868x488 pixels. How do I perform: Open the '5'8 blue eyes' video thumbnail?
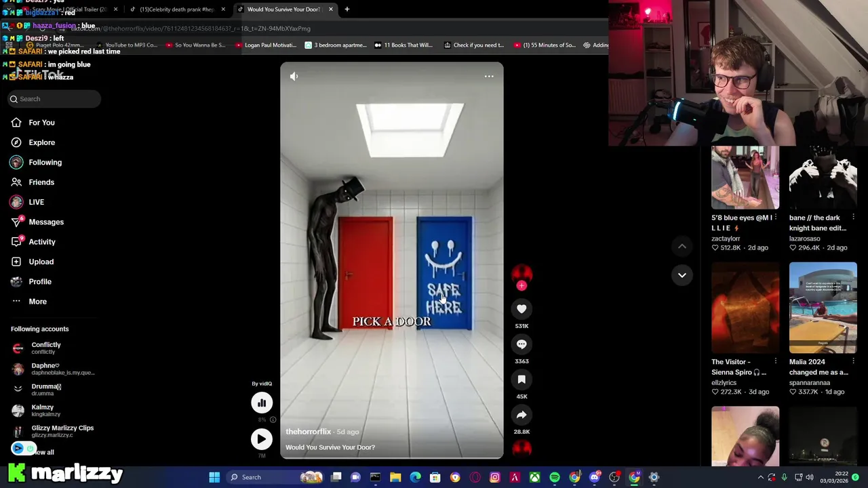pyautogui.click(x=745, y=178)
